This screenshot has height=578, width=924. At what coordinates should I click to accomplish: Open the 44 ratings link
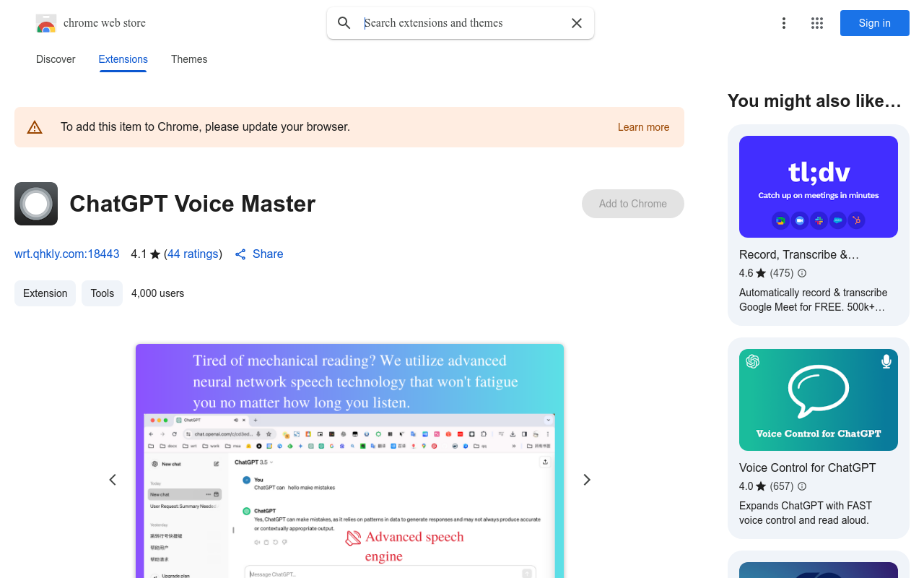click(193, 254)
